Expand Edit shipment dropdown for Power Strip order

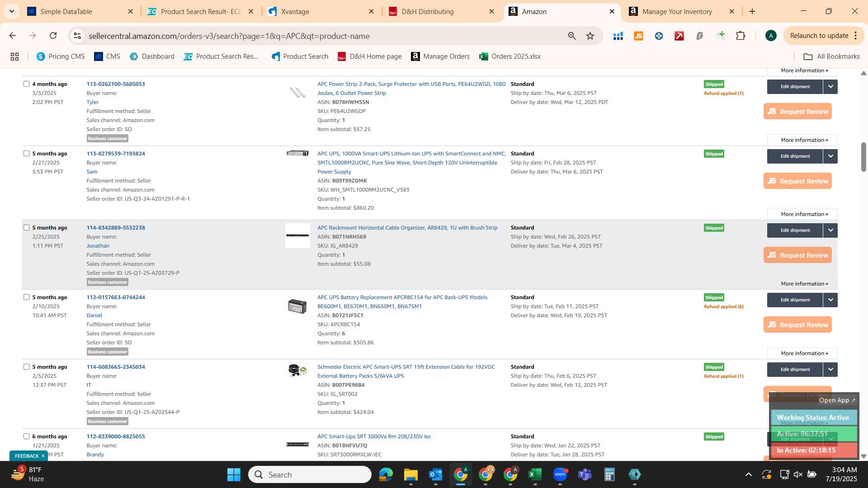pos(830,87)
